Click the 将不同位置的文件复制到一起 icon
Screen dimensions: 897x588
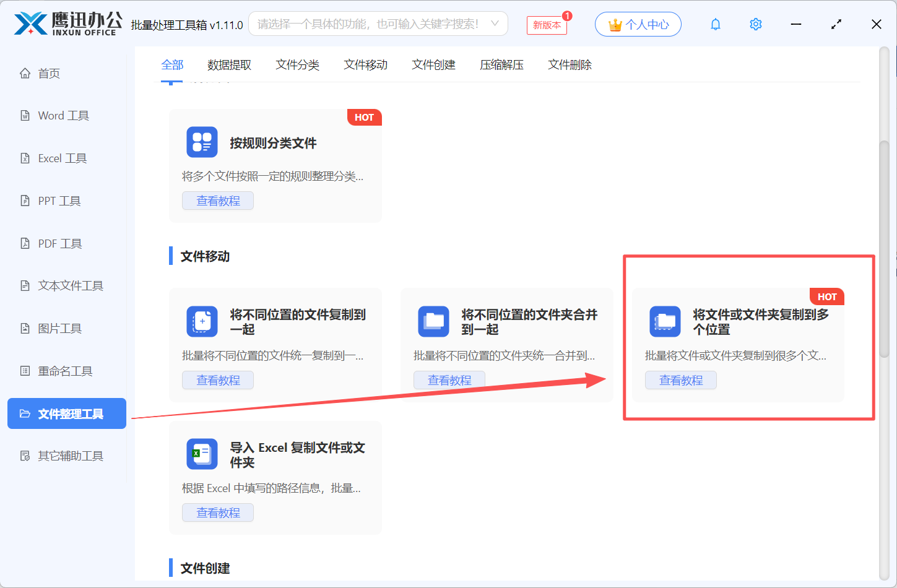coord(202,321)
